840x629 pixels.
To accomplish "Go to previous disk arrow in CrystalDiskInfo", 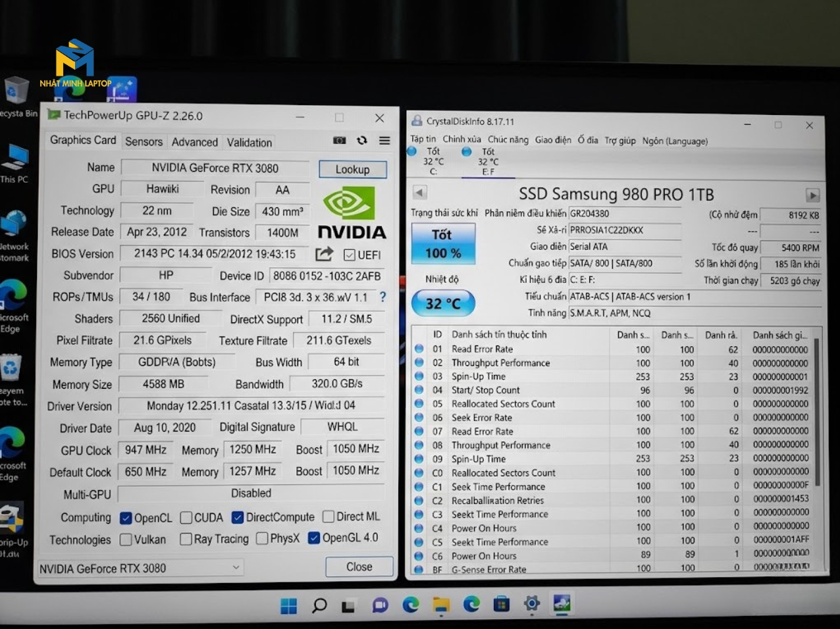I will click(x=419, y=193).
